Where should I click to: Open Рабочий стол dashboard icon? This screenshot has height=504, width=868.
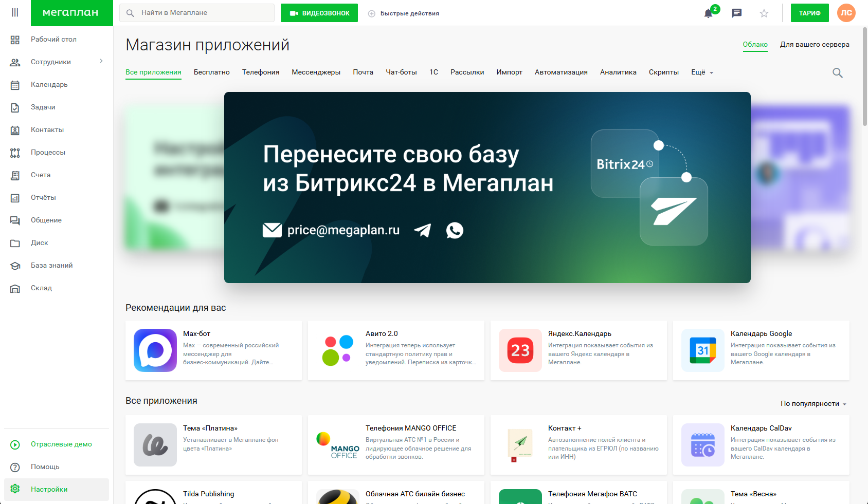[x=15, y=40]
